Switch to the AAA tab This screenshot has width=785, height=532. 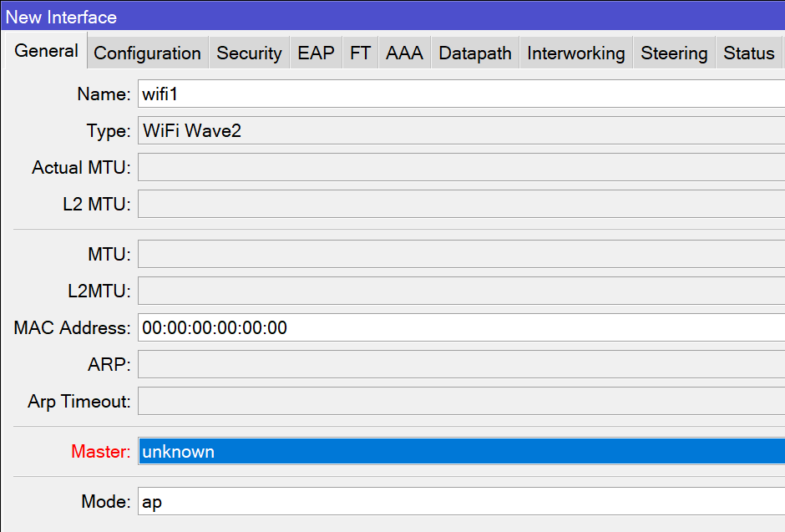[404, 53]
